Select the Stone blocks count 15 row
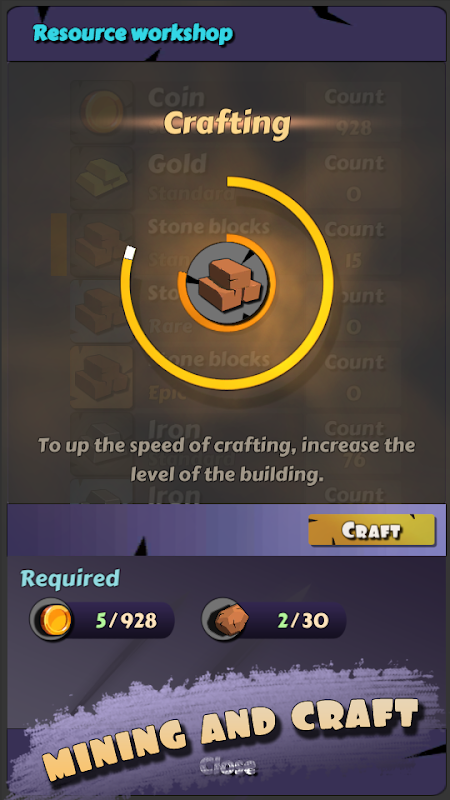450x800 pixels. point(235,244)
